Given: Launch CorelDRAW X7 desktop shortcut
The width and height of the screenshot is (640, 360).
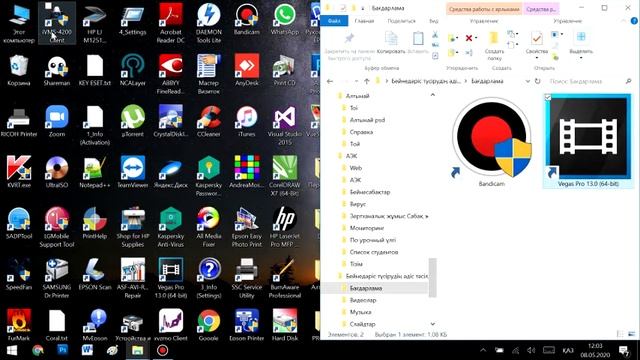Looking at the screenshot, I should (x=284, y=176).
